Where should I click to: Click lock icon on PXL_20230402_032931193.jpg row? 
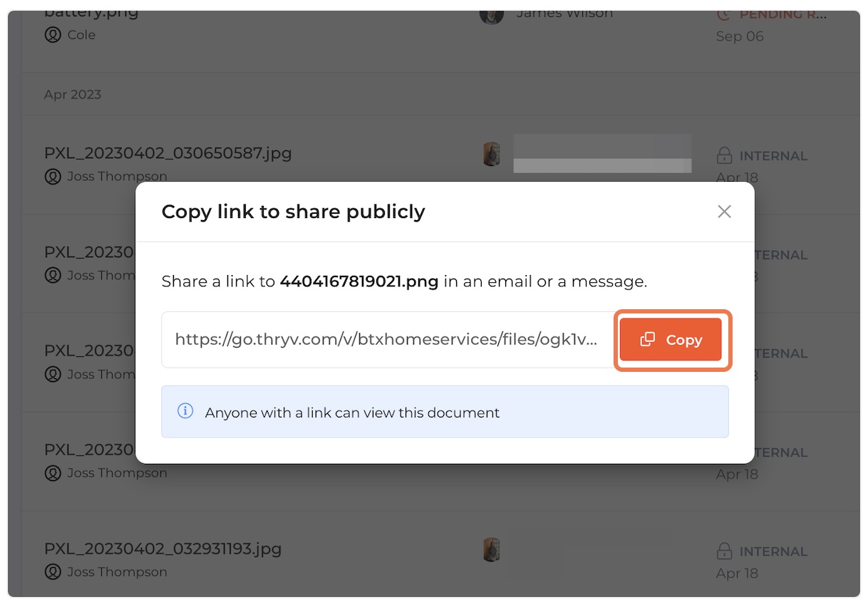[x=724, y=551]
